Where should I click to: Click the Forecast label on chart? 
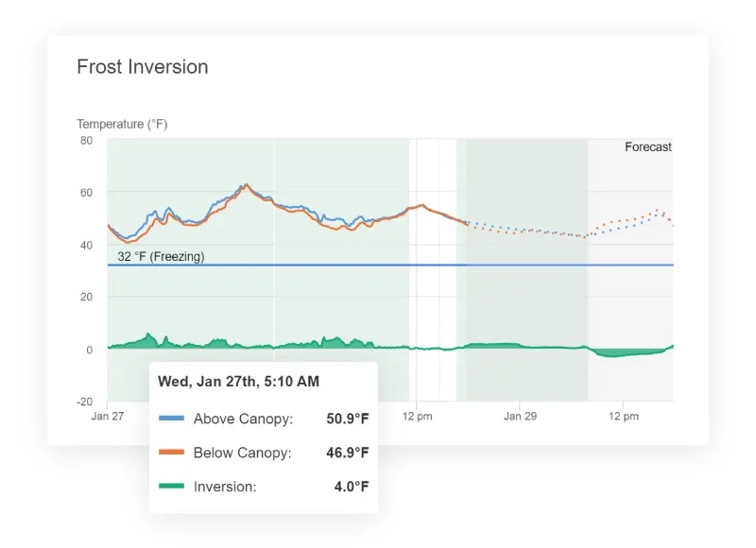click(647, 147)
